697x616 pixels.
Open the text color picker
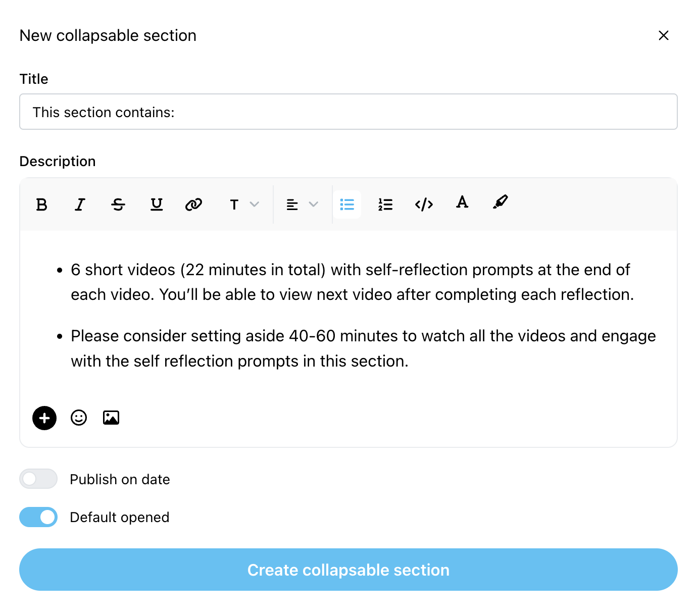pyautogui.click(x=462, y=202)
